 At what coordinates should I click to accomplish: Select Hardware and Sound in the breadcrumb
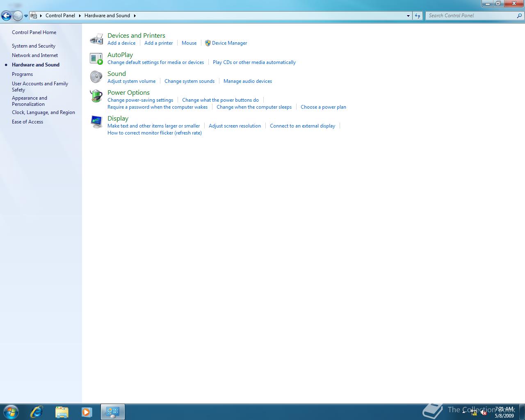tap(107, 16)
